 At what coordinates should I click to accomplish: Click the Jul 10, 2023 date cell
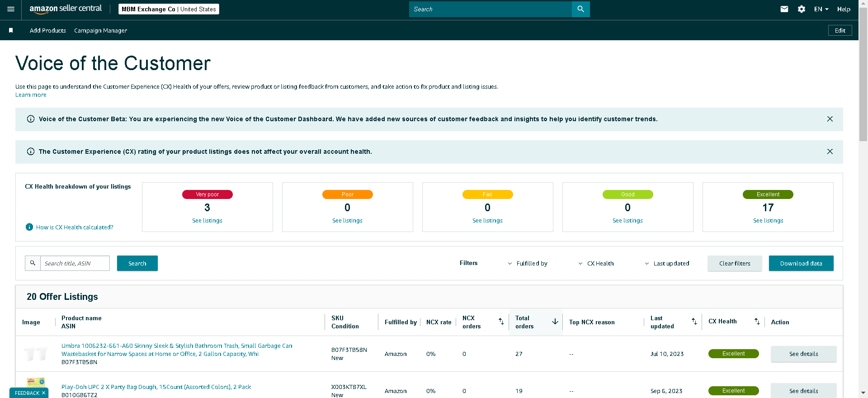pyautogui.click(x=667, y=354)
